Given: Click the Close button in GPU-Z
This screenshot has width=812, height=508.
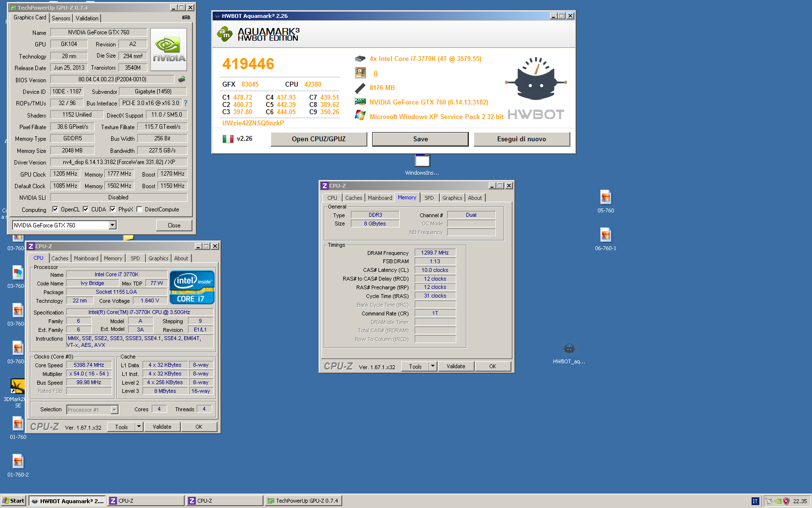Looking at the screenshot, I should coord(174,225).
